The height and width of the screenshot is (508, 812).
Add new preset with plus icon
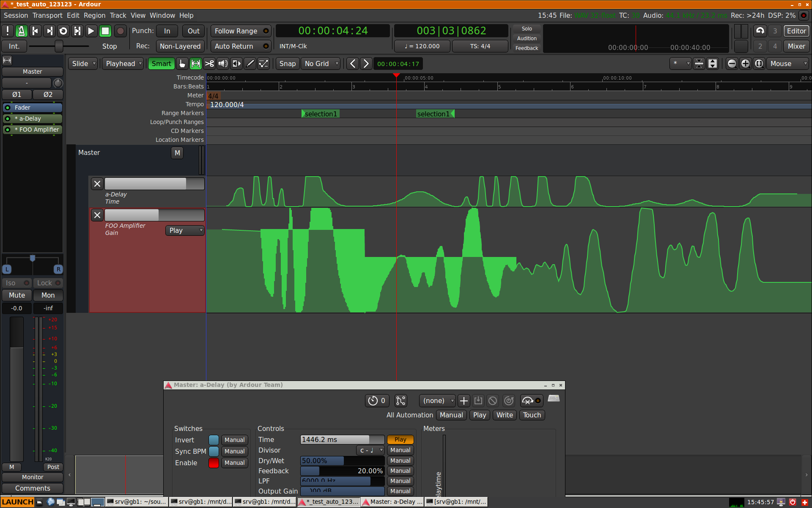pos(464,400)
